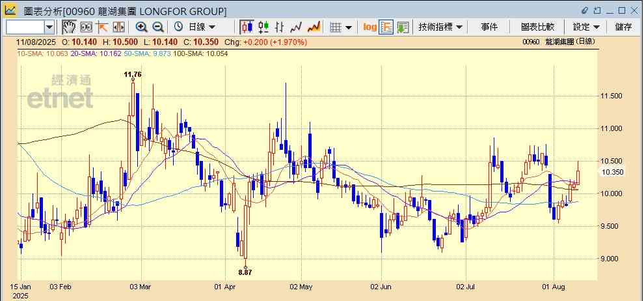
Task: Click the chart analysis icon in title bar
Action: point(10,10)
